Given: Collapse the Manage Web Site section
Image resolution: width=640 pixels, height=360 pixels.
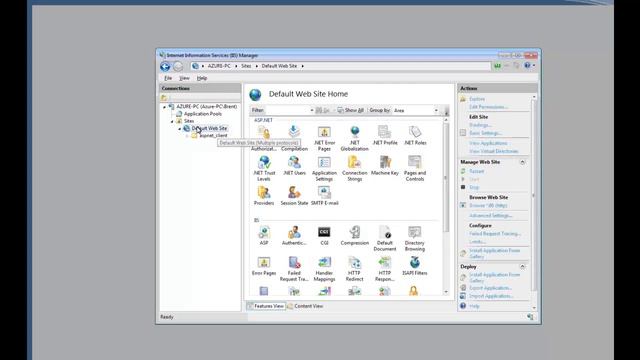Looking at the screenshot, I should click(x=522, y=162).
